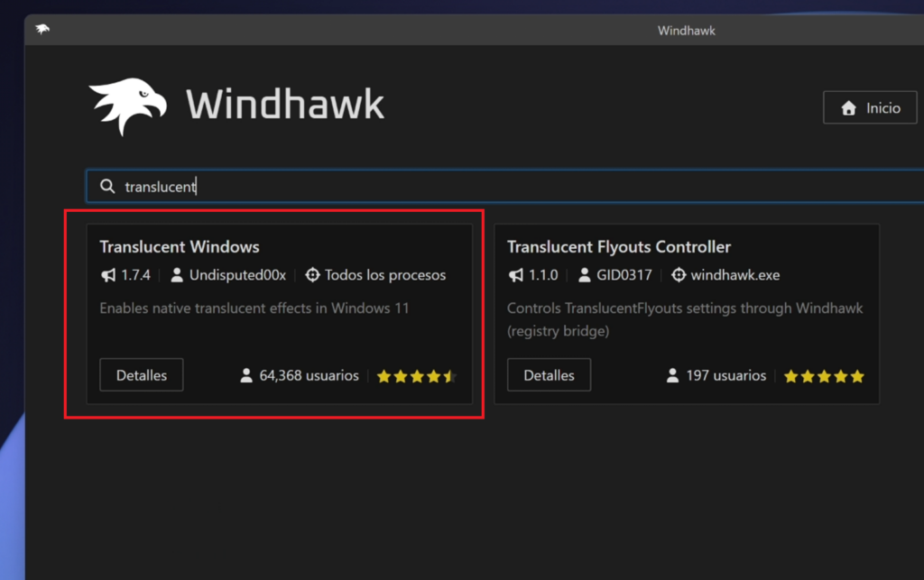Click the Translucent Windows mod title
The image size is (924, 580).
[x=180, y=247]
